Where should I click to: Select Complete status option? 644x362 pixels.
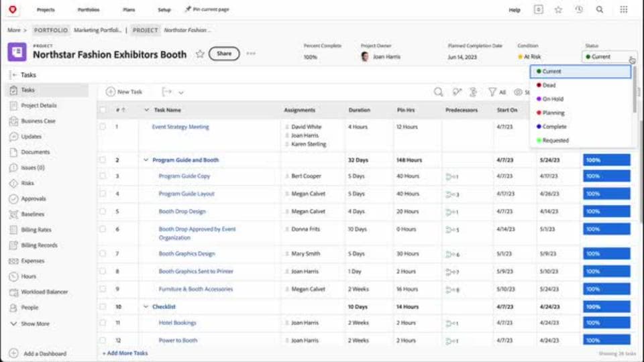point(581,127)
